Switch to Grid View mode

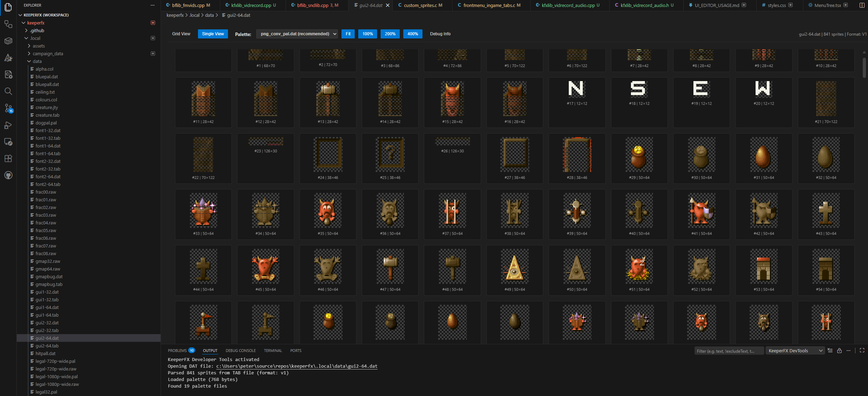pos(181,34)
